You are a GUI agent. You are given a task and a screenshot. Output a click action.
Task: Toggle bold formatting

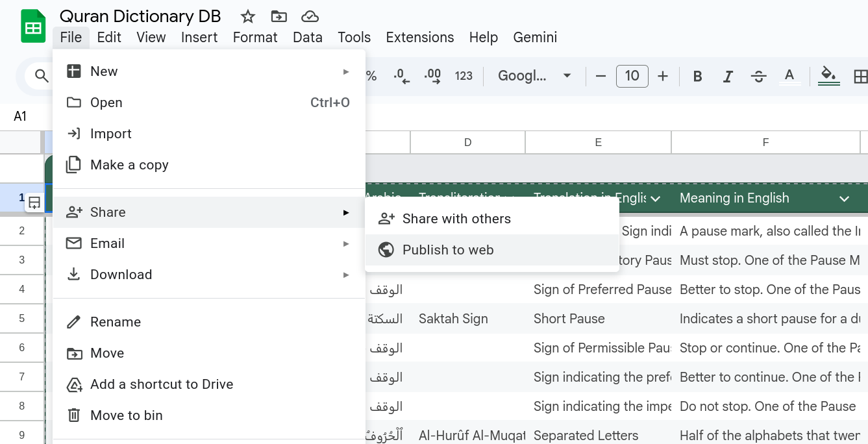tap(697, 77)
